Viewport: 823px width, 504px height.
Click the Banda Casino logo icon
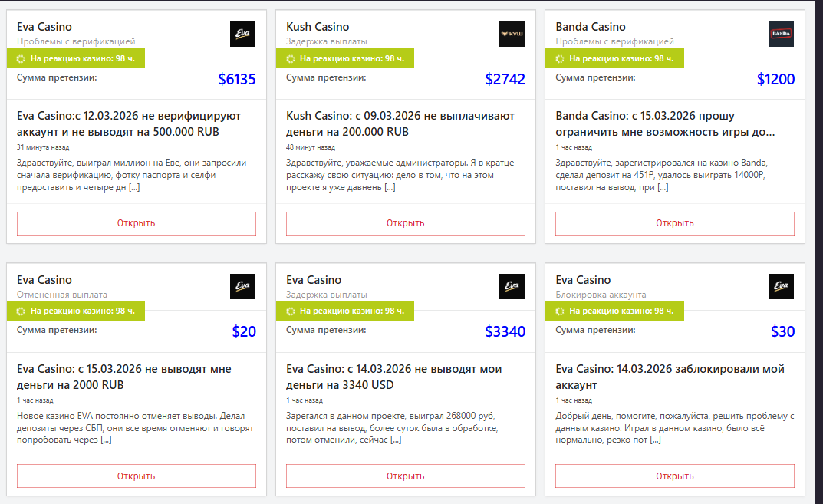781,34
